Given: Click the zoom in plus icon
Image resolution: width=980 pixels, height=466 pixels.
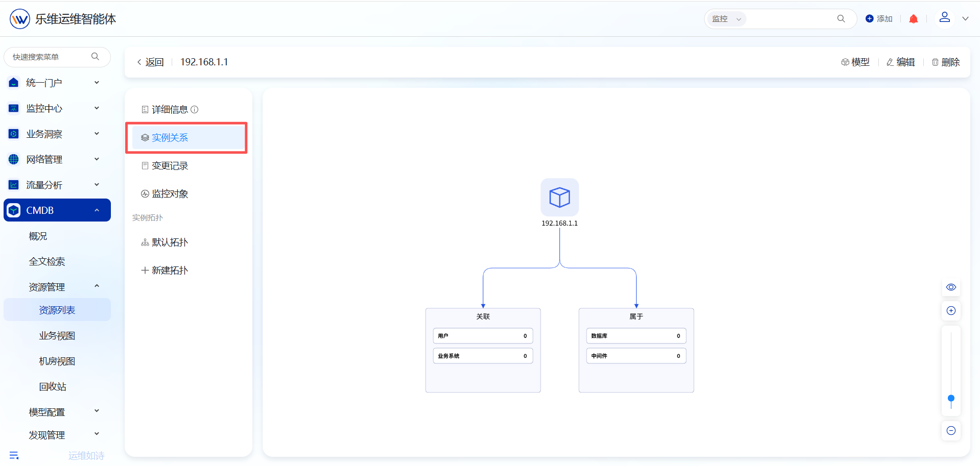Looking at the screenshot, I should pyautogui.click(x=951, y=310).
